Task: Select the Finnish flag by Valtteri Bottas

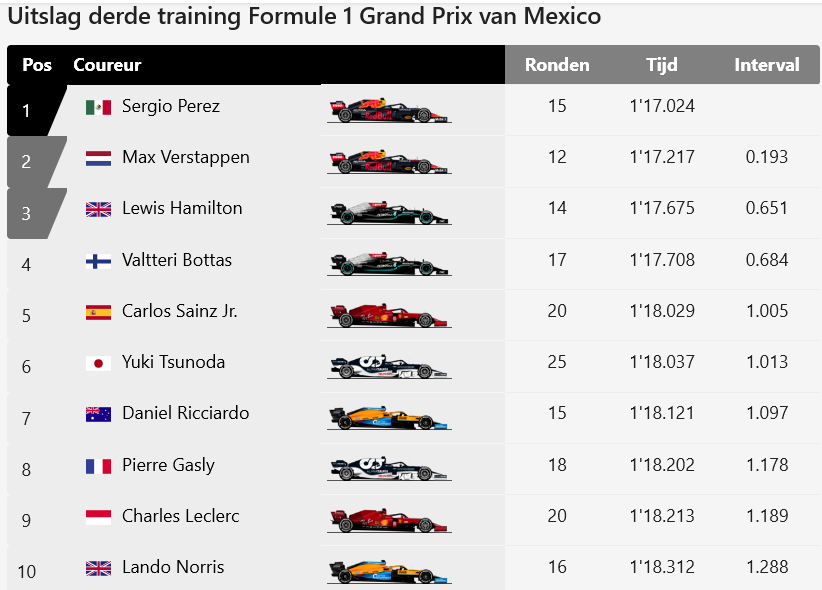Action: point(98,261)
